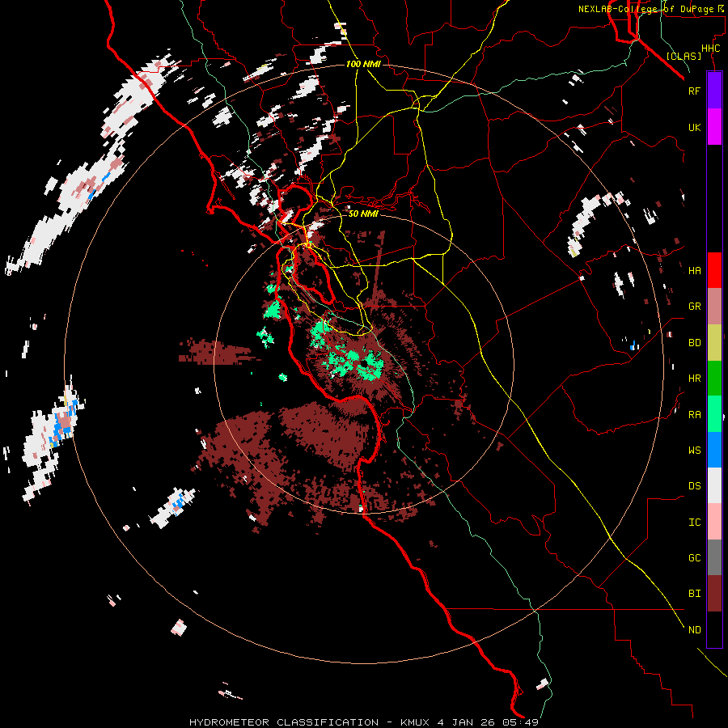Click the 'NEXLAB-College of DuPage' credit text
The height and width of the screenshot is (728, 728).
645,9
